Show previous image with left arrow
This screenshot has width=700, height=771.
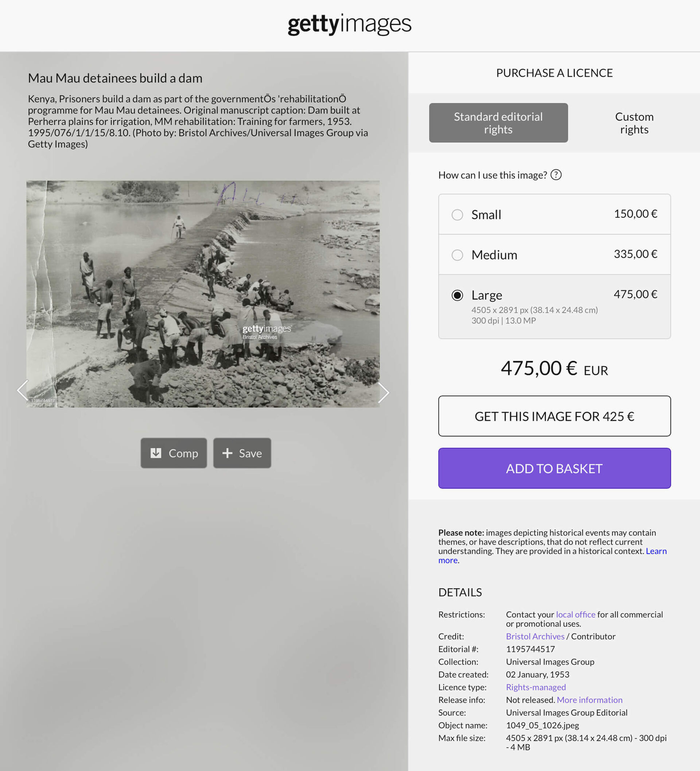[x=23, y=391]
